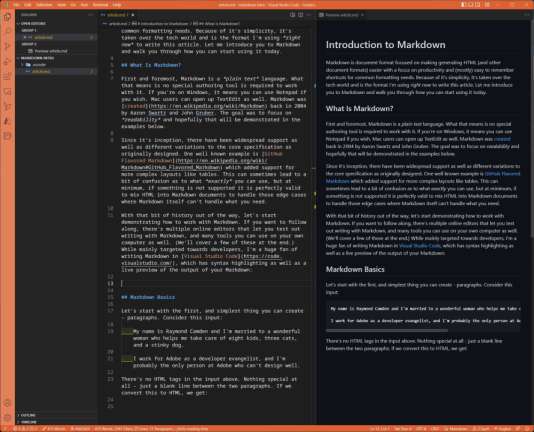Click the split editor right icon
The image size is (534, 432).
(300, 15)
